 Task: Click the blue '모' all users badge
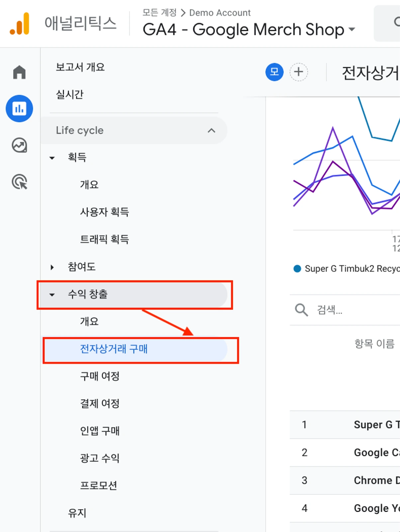pyautogui.click(x=274, y=72)
